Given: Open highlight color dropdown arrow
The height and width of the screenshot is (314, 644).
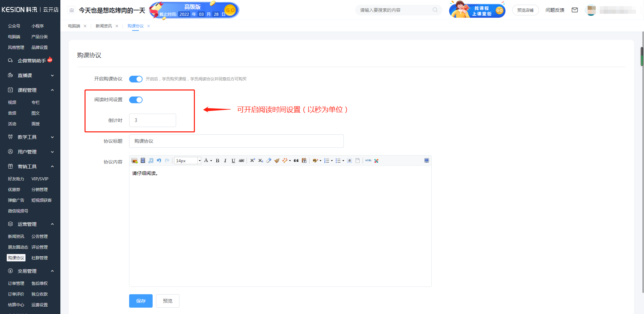Looking at the screenshot, I should click(320, 161).
